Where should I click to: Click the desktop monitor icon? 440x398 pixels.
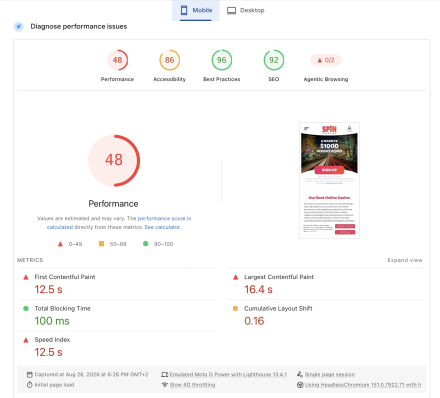click(231, 11)
